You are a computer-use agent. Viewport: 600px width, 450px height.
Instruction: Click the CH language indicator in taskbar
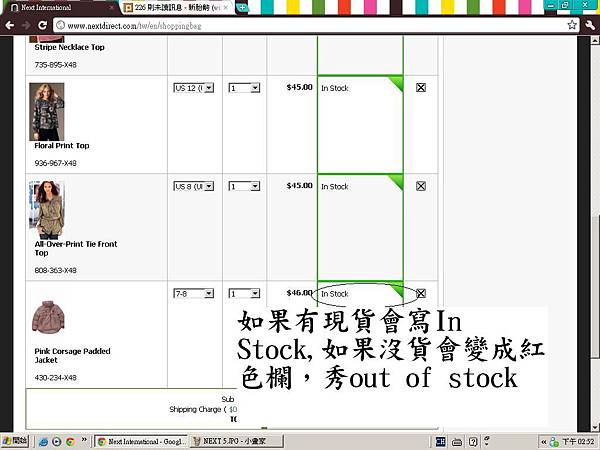(440, 442)
